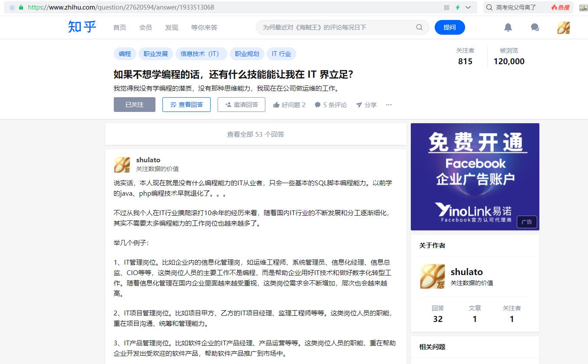
Task: Open the 等你来答 nav tab
Action: tap(204, 27)
